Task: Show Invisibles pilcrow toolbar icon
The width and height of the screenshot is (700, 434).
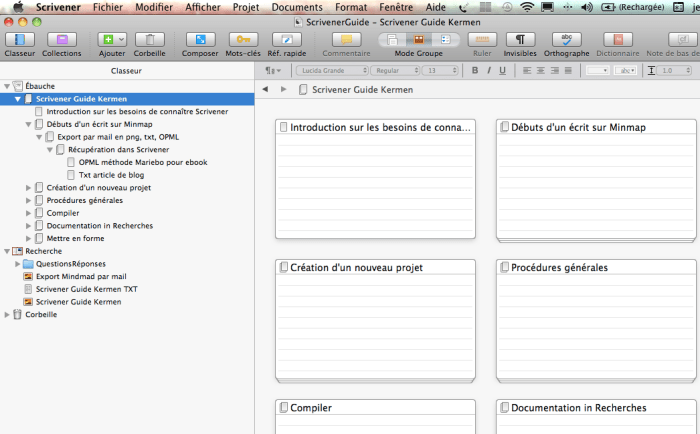Action: point(520,40)
